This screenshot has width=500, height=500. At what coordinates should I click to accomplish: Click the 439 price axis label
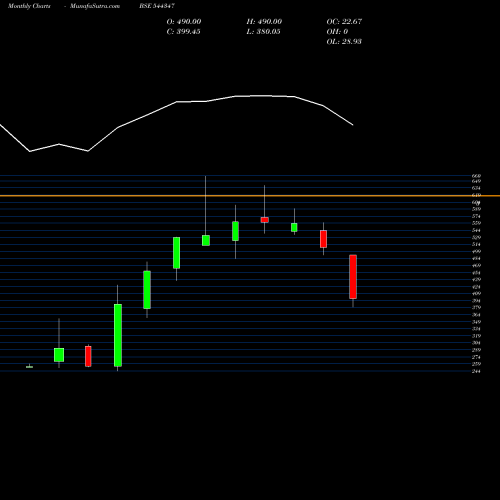(476, 280)
